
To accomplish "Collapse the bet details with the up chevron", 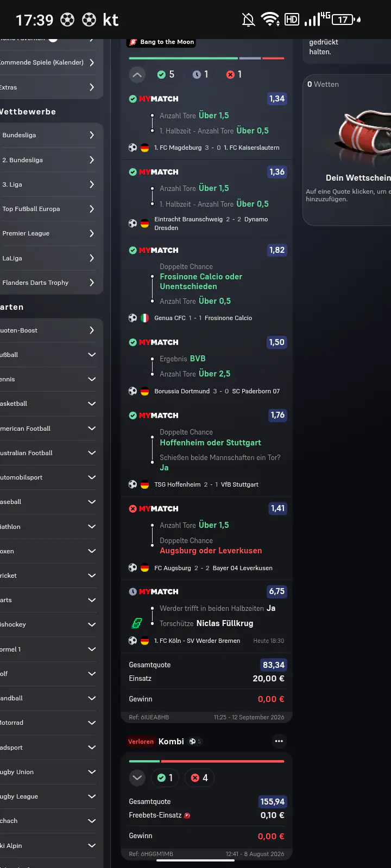I will (x=137, y=75).
